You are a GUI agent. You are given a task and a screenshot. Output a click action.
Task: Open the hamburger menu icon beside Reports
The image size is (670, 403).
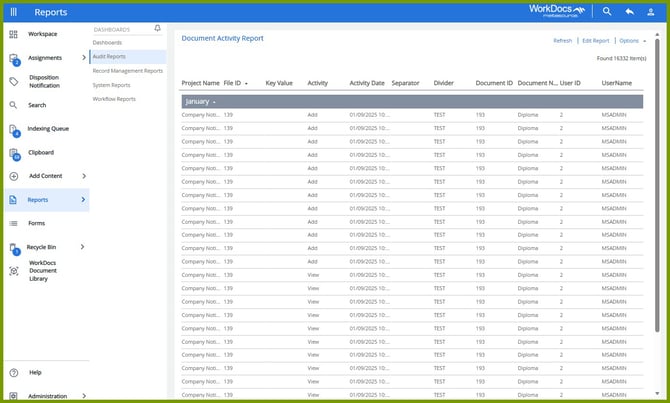(x=14, y=12)
